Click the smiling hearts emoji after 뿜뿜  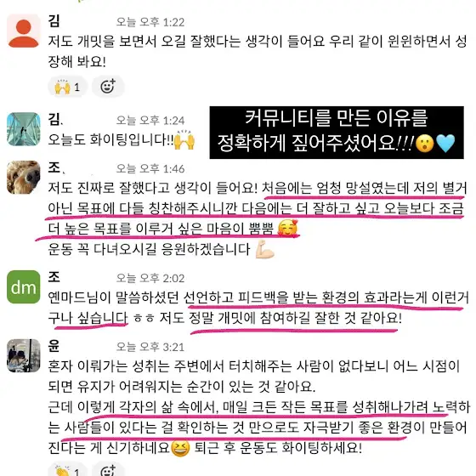point(288,229)
